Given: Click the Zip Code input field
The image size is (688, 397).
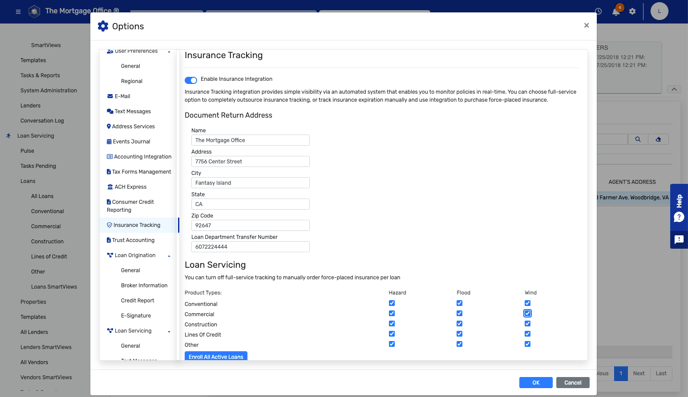Looking at the screenshot, I should (250, 225).
